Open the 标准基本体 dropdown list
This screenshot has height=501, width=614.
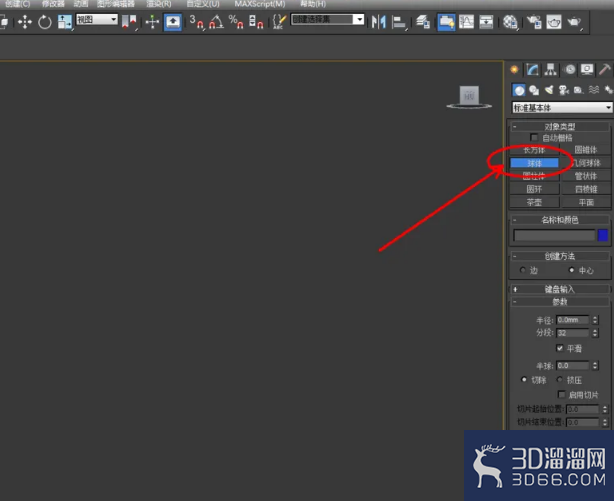[x=562, y=107]
